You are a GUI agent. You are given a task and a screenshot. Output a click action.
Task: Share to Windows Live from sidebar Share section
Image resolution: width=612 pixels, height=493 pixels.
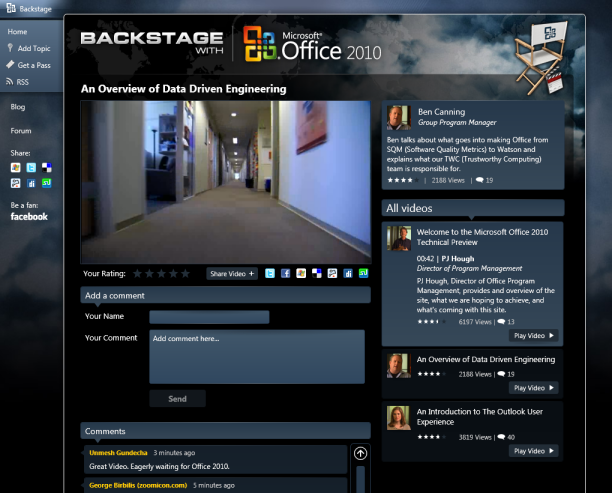click(16, 167)
